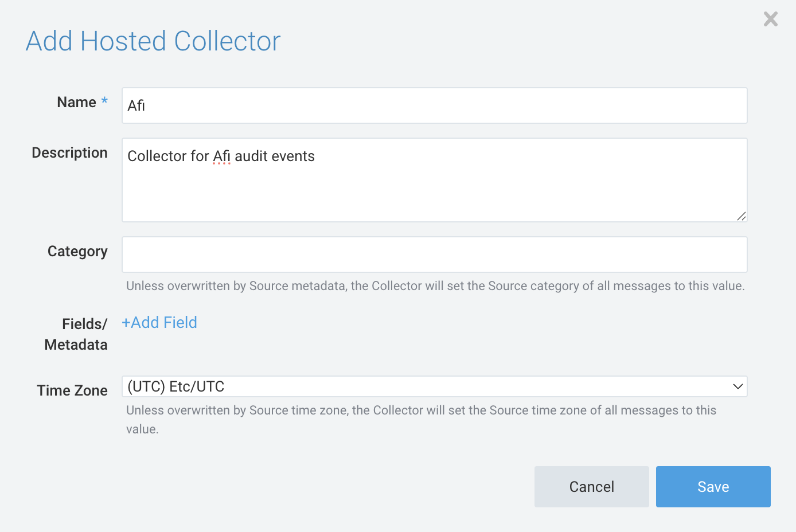Click the Add Hosted Collector title

(x=153, y=41)
